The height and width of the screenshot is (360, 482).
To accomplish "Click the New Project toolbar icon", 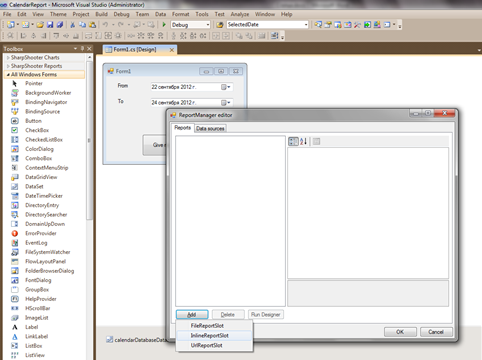I will [11, 25].
